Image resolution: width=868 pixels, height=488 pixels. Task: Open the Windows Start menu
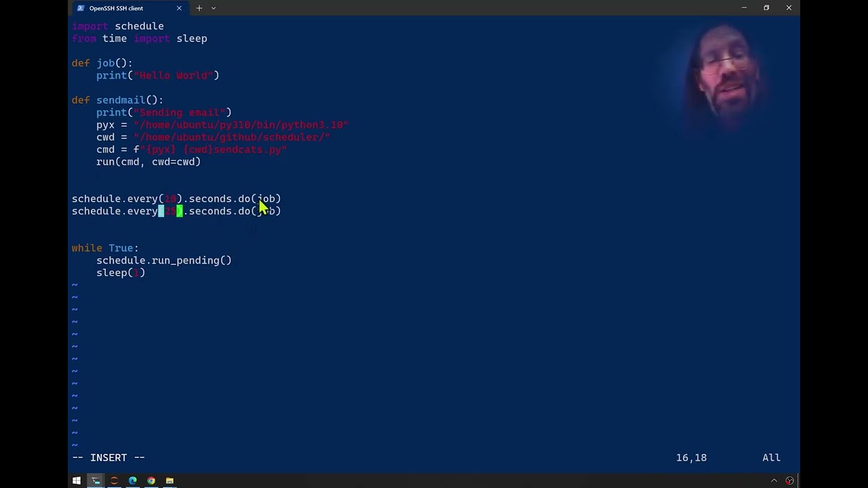tap(77, 481)
